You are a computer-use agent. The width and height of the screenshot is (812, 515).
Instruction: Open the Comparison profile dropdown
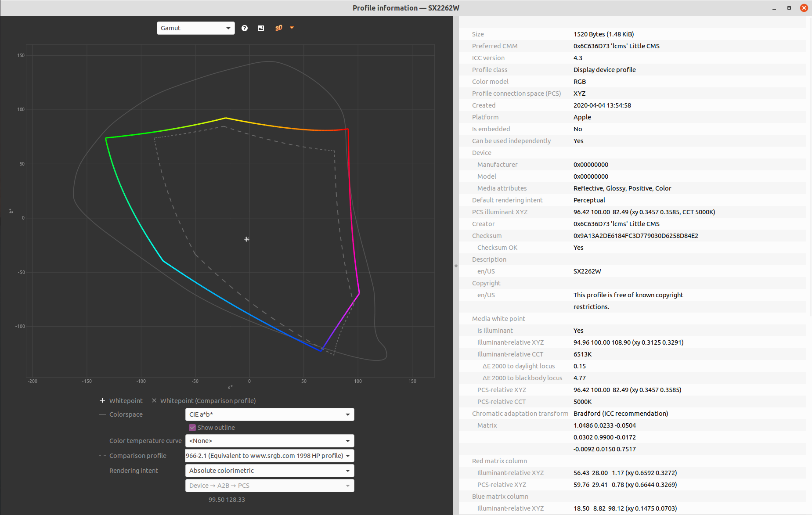pos(269,456)
